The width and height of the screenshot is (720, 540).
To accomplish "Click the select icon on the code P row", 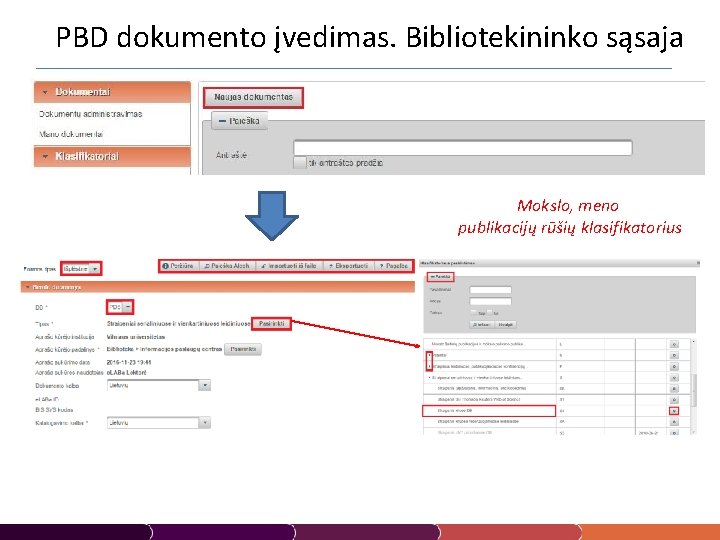I will [674, 366].
